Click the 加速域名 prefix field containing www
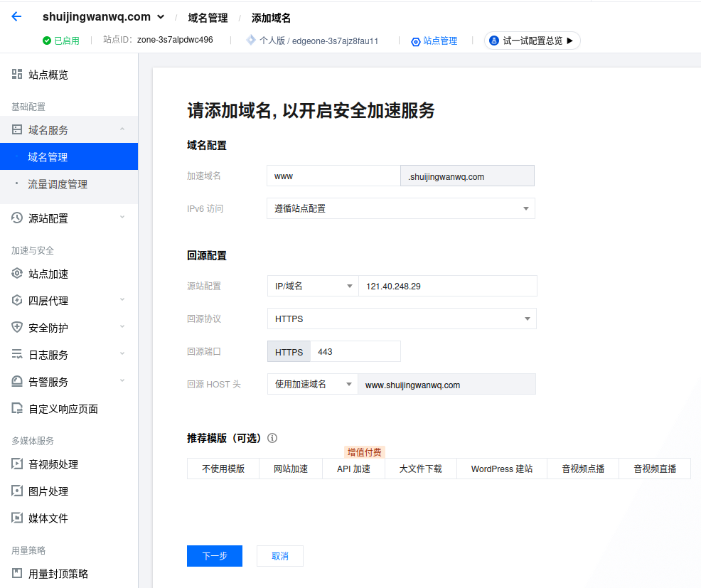Image resolution: width=701 pixels, height=588 pixels. coord(333,176)
